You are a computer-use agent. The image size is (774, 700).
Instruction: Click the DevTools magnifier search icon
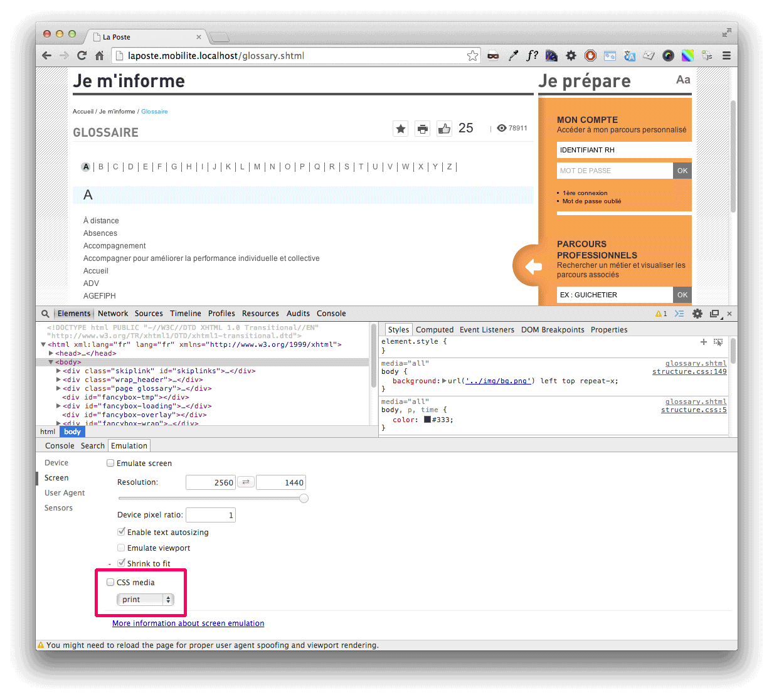tap(45, 314)
